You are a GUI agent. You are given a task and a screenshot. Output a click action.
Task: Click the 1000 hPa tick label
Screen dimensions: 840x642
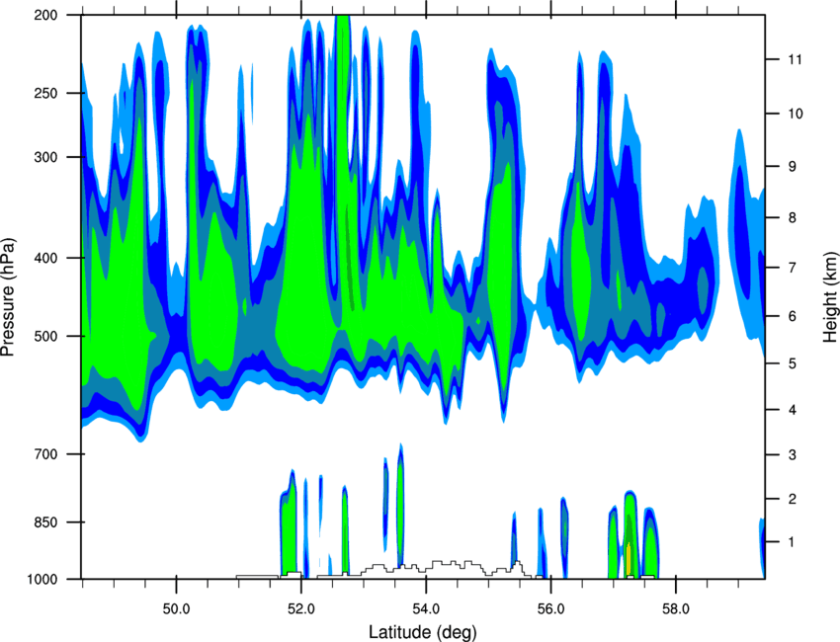pyautogui.click(x=42, y=579)
